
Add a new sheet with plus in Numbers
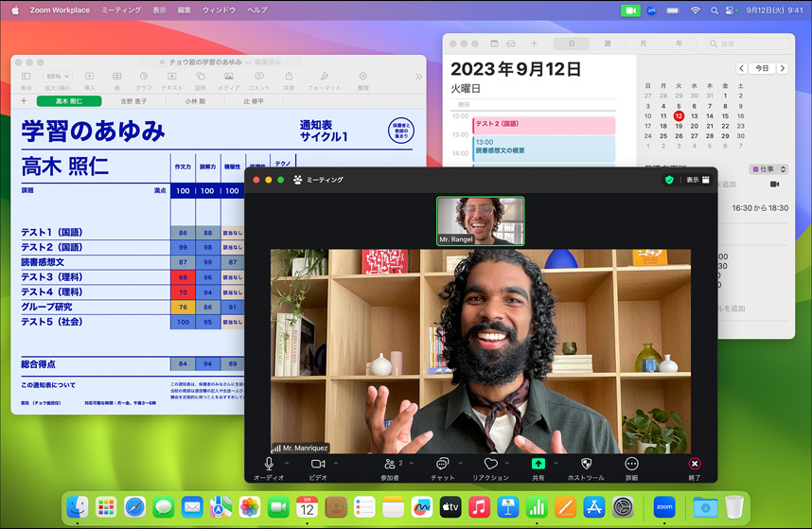[24, 101]
